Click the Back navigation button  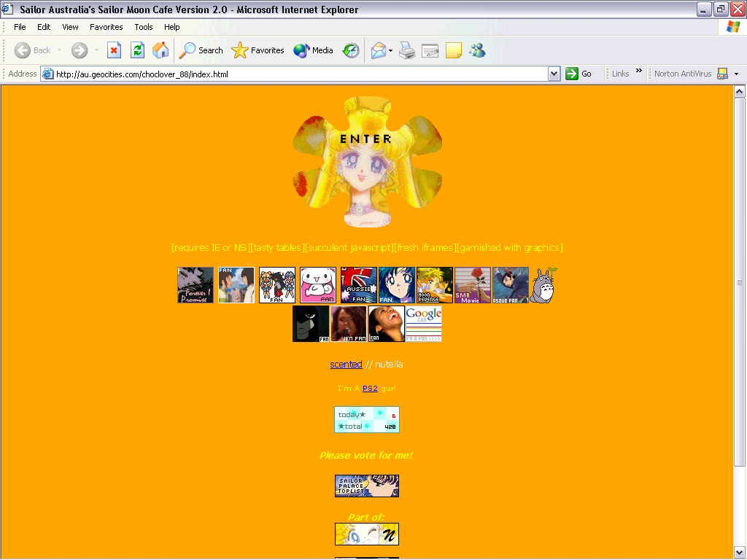32,50
